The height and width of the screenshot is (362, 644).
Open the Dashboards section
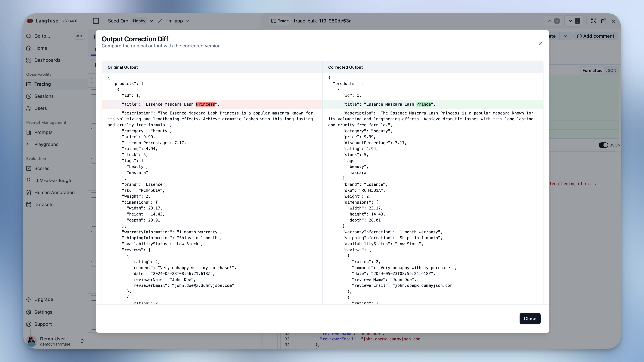47,60
